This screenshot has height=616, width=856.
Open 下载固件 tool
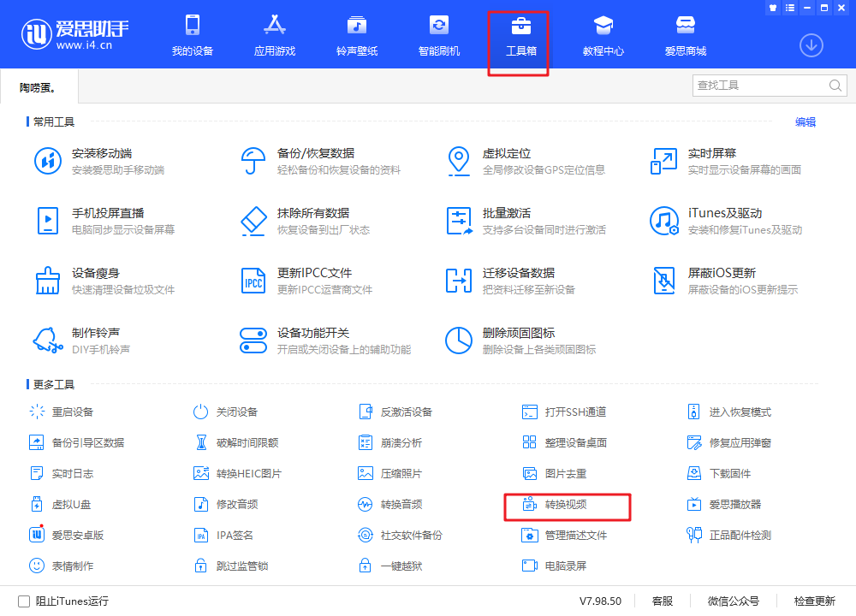tap(719, 474)
